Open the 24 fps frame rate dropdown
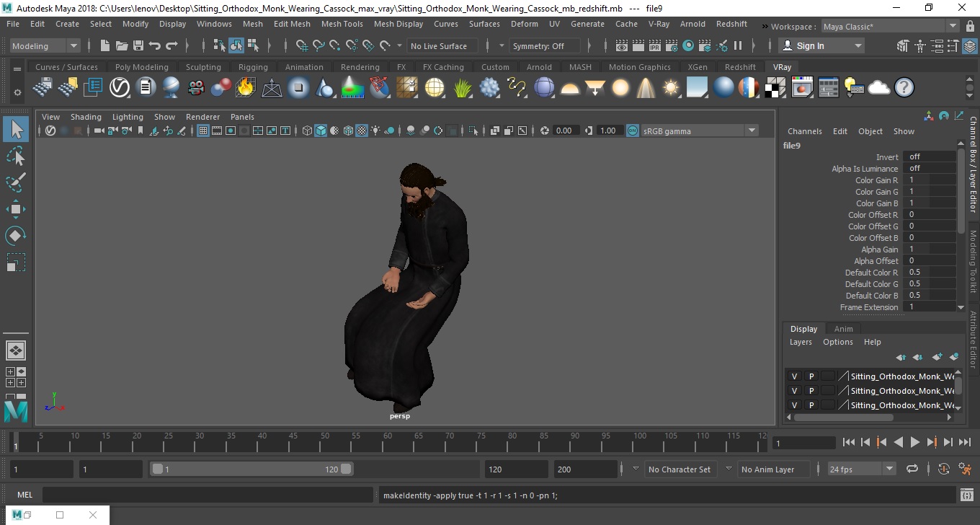This screenshot has width=980, height=525. (862, 469)
